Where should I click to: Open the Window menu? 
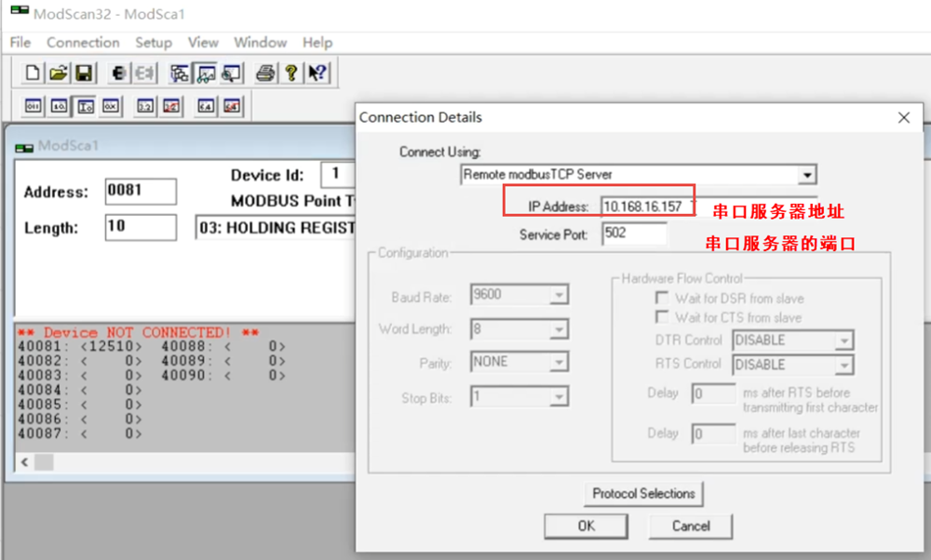(x=260, y=43)
